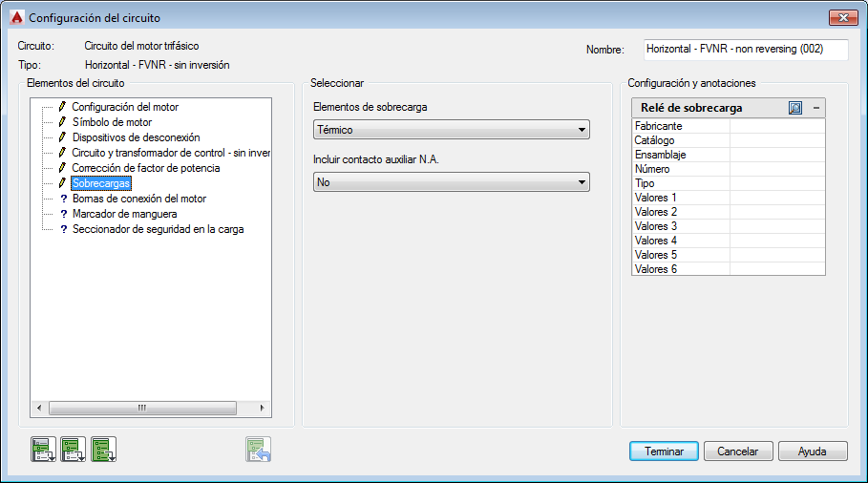
Task: Collapse the Relé de sobrecarga panel
Action: [x=815, y=108]
